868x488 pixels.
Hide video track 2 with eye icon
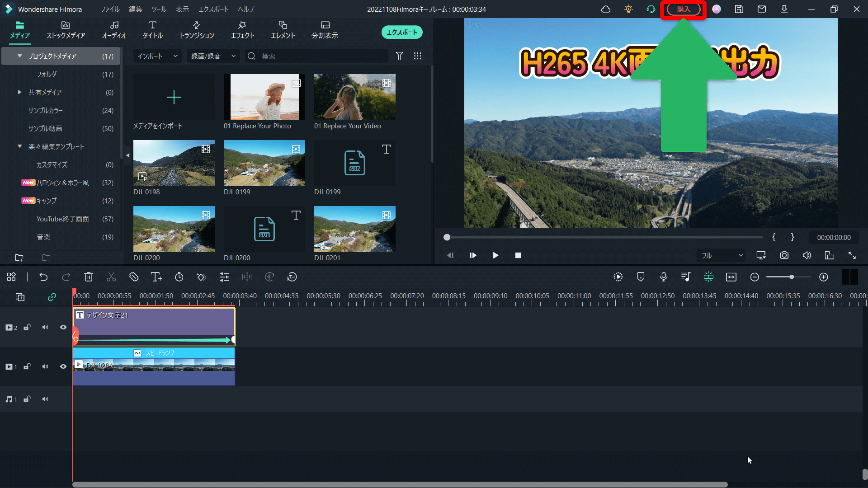pos(63,327)
